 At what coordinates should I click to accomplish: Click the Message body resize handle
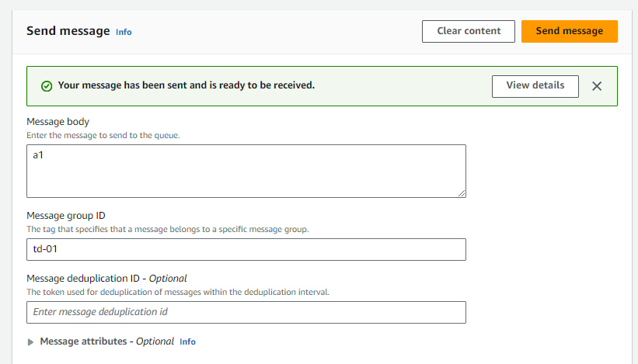pyautogui.click(x=462, y=193)
